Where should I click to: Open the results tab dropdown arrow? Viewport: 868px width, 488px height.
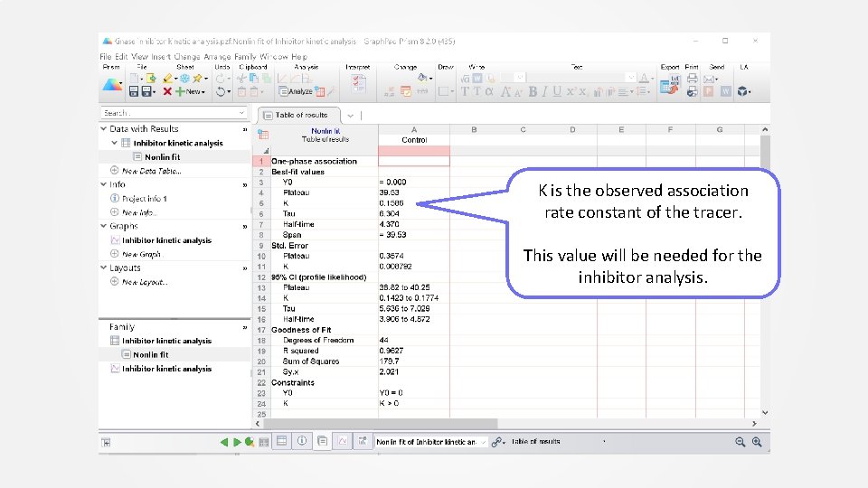[x=350, y=116]
